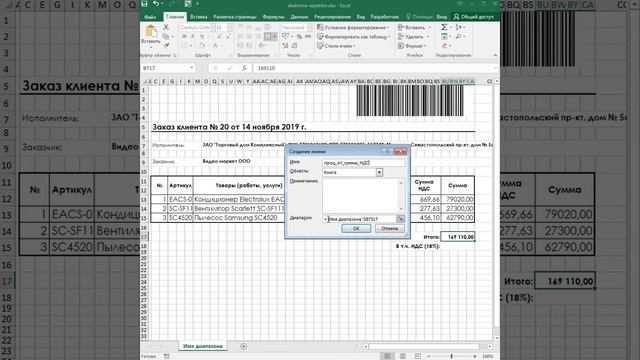Switch to Page Layout view icon in status bar
This screenshot has height=360, width=640.
pos(402,356)
